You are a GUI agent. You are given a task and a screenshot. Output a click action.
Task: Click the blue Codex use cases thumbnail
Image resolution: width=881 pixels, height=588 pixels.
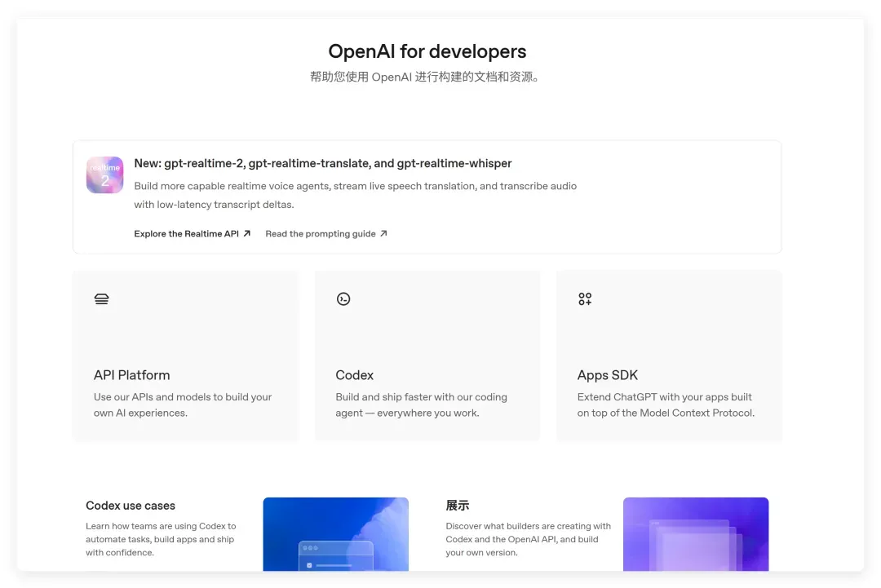click(335, 534)
